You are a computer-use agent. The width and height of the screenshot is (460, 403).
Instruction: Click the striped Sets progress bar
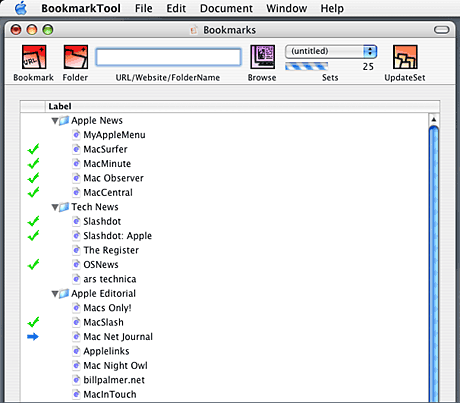coord(306,66)
